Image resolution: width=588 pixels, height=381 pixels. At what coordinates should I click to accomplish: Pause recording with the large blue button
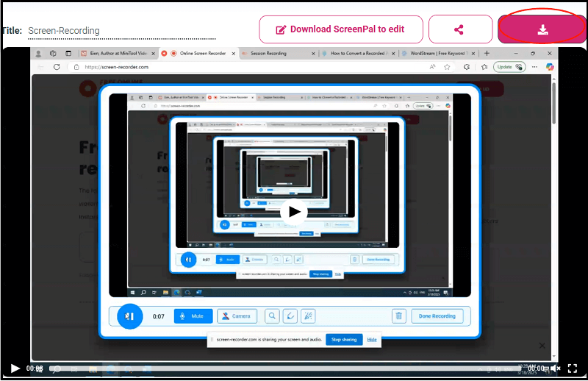(x=130, y=316)
